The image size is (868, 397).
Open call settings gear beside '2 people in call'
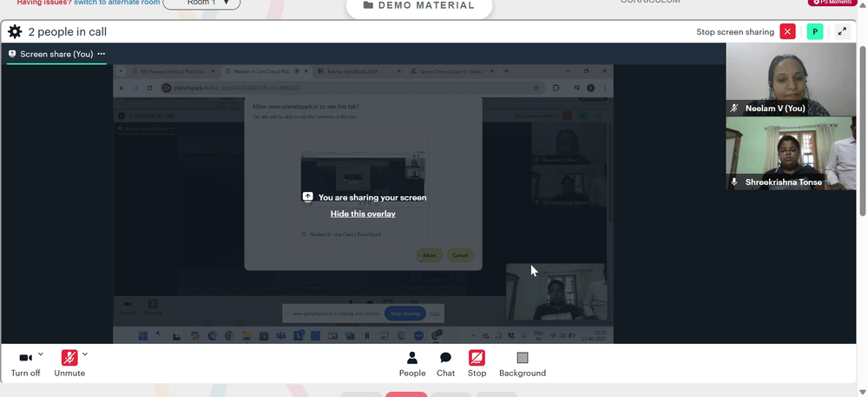(15, 31)
